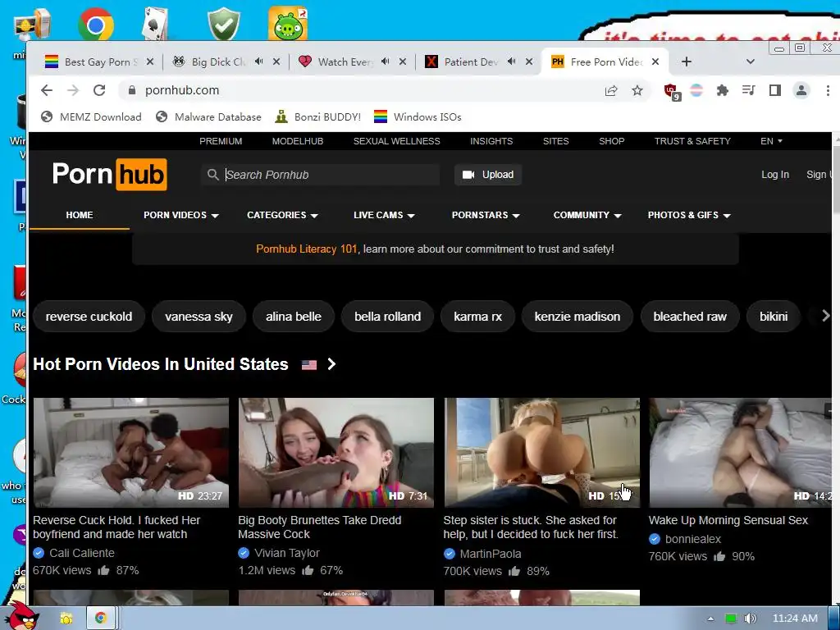Click the striped flag extension icon

(x=696, y=90)
